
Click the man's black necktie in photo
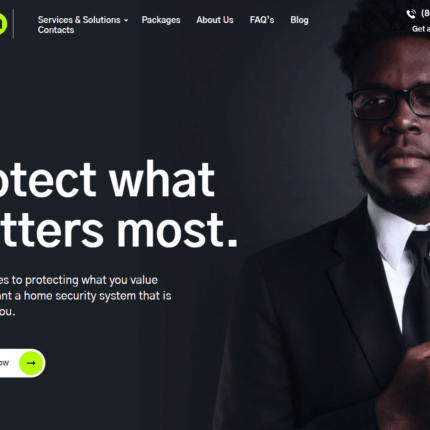click(x=417, y=287)
